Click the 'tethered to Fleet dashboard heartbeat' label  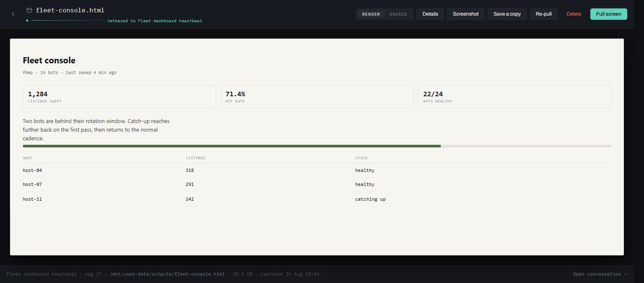click(155, 21)
